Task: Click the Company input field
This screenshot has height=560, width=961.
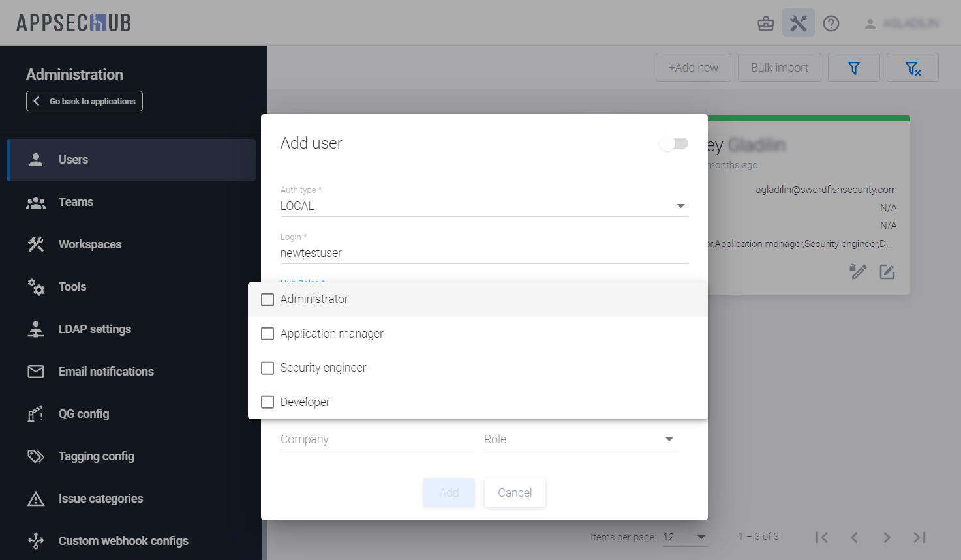Action: click(376, 439)
